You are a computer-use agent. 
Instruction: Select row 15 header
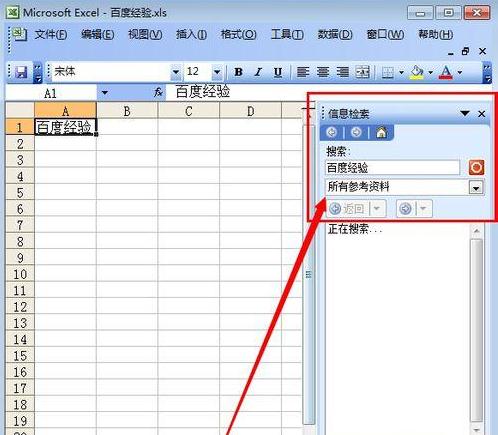click(20, 355)
